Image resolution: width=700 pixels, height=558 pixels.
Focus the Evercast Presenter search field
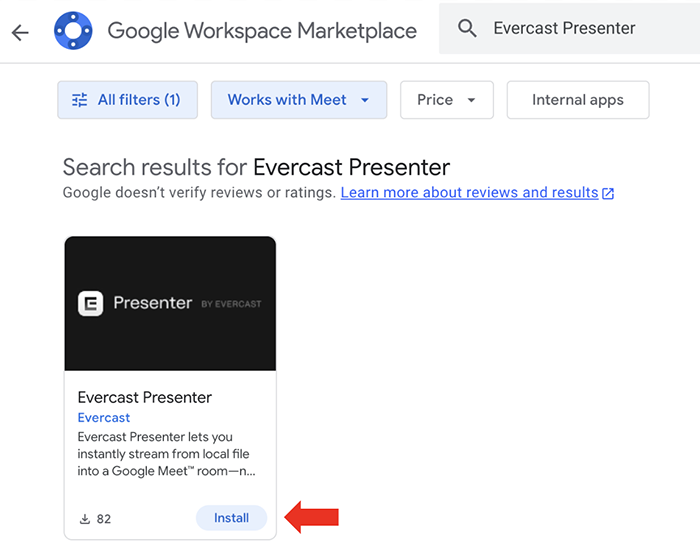(569, 29)
